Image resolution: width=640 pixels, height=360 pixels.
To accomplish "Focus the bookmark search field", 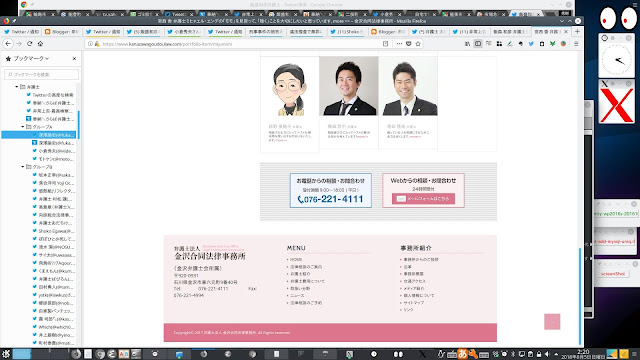I will (41, 75).
